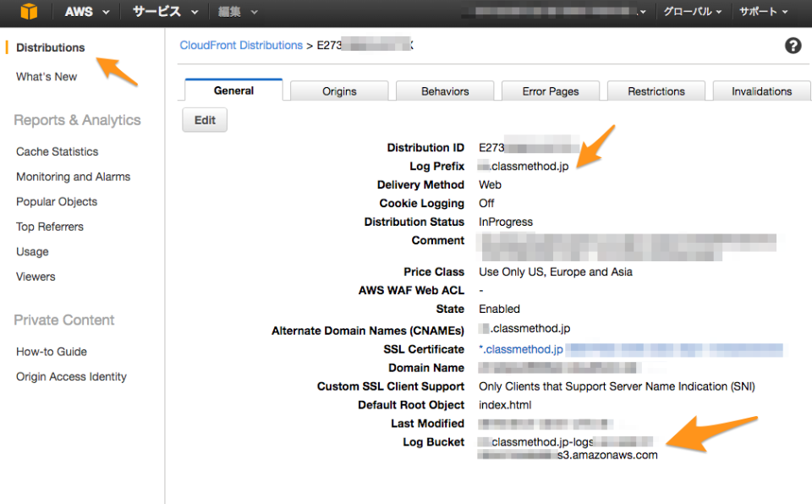Expand the サービス services menu
Image resolution: width=812 pixels, height=504 pixels.
coord(164,12)
